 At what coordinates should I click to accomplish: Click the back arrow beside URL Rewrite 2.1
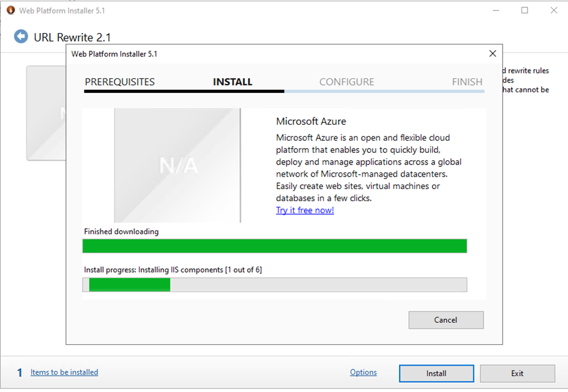pos(21,37)
